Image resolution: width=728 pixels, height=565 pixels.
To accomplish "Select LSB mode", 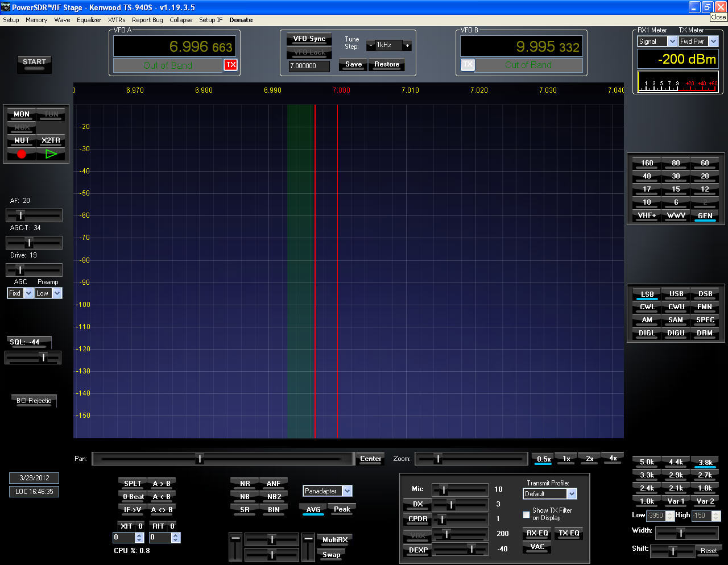I will [647, 294].
